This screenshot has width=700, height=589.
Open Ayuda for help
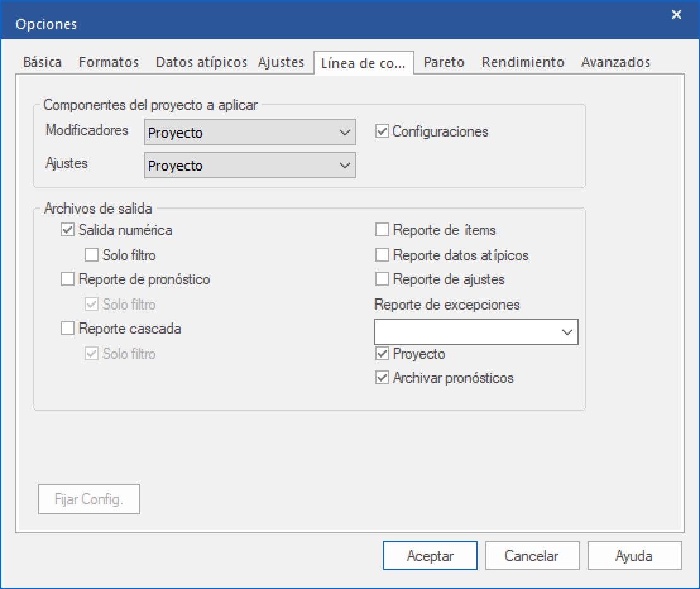tap(634, 556)
